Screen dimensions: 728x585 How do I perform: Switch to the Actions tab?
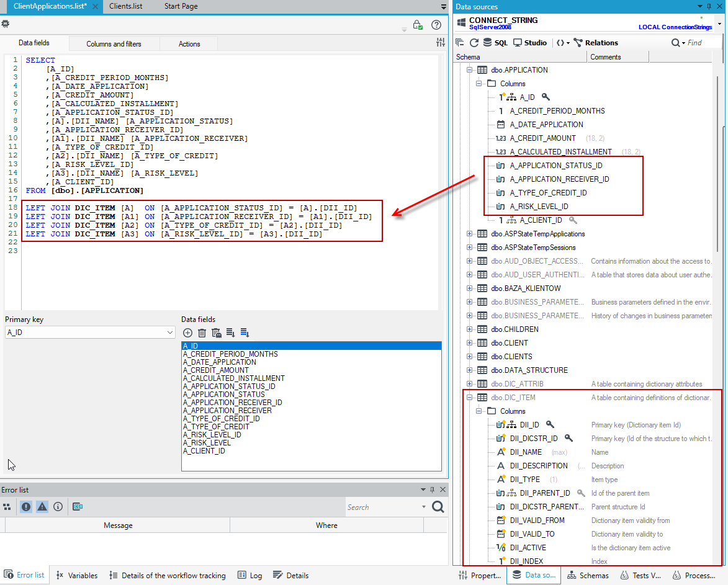coord(189,44)
